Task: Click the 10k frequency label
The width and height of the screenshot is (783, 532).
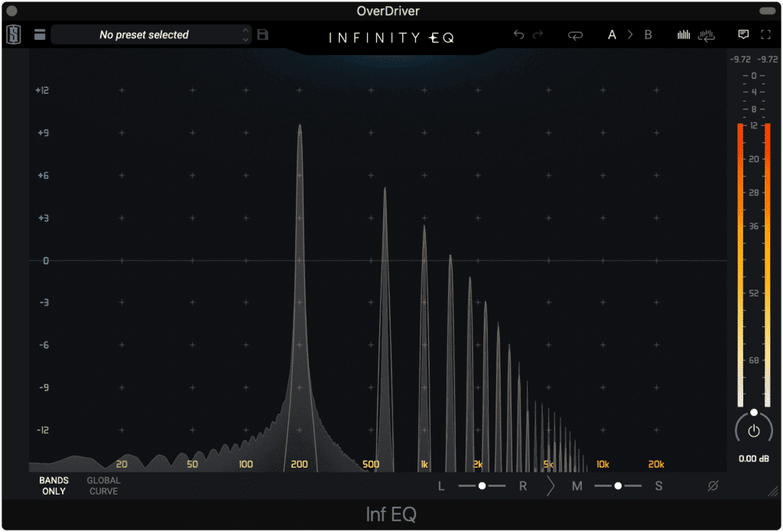Action: click(x=603, y=464)
